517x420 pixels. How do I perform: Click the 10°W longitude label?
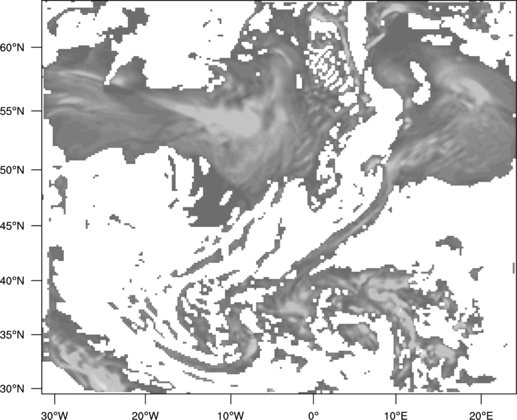(231, 415)
